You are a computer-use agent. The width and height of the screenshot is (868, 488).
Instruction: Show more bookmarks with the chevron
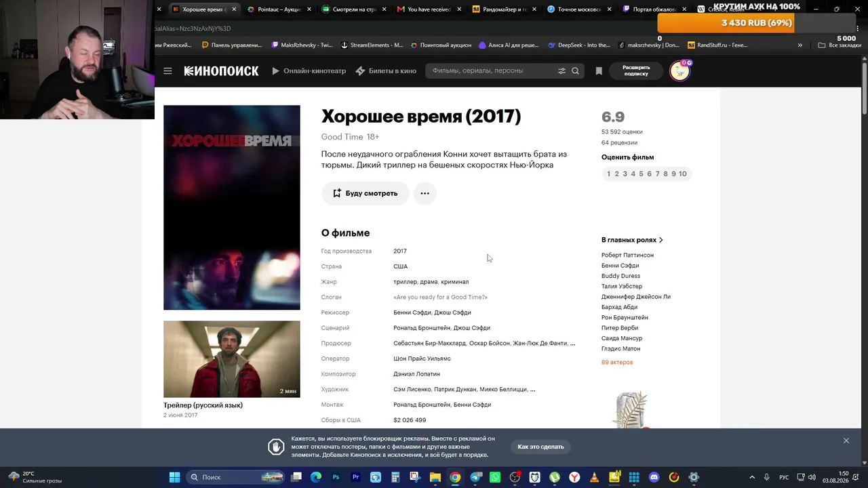coord(800,45)
